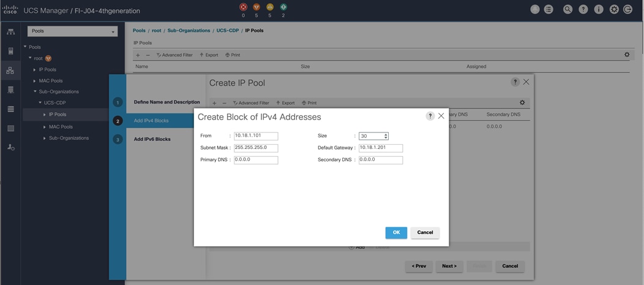
Task: Click the IP Pools table settings gear
Action: point(627,55)
